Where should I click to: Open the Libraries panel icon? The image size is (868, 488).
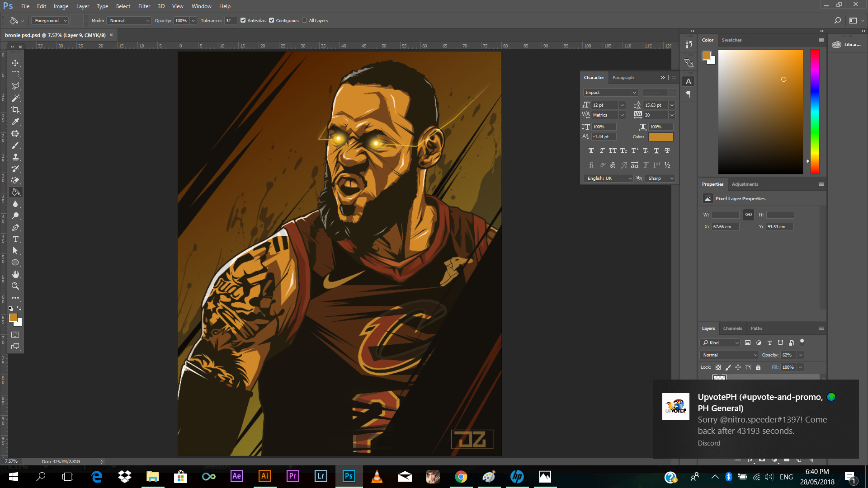pos(837,44)
